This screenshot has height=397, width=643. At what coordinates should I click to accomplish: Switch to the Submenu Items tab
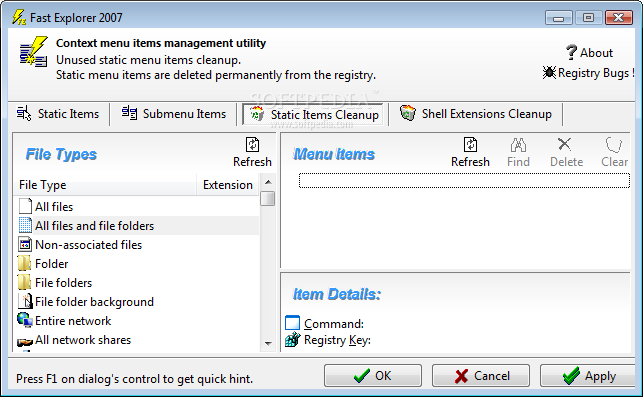point(174,114)
